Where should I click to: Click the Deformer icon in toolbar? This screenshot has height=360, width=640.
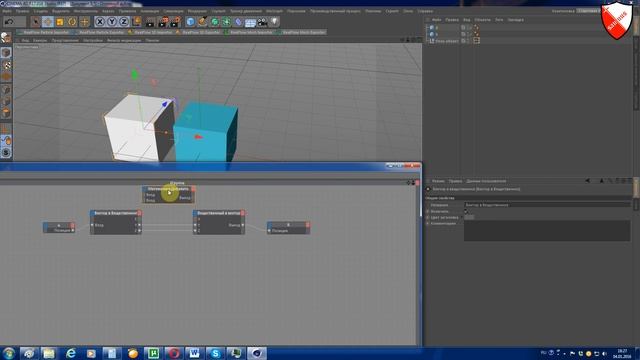[x=238, y=22]
